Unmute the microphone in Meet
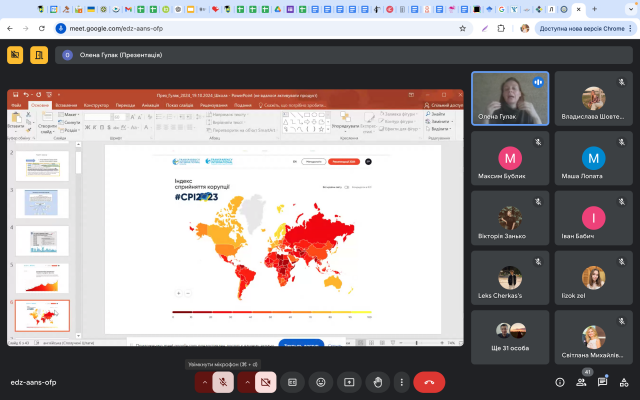The width and height of the screenshot is (640, 400). tap(222, 381)
